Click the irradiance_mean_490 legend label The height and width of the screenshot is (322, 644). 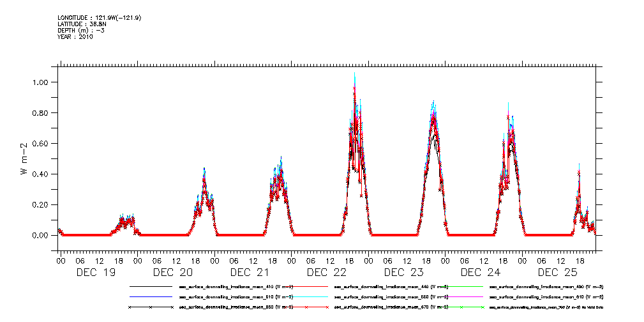547,286
